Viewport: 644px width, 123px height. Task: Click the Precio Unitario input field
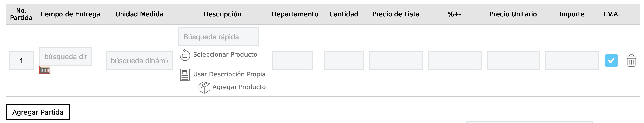pyautogui.click(x=513, y=60)
